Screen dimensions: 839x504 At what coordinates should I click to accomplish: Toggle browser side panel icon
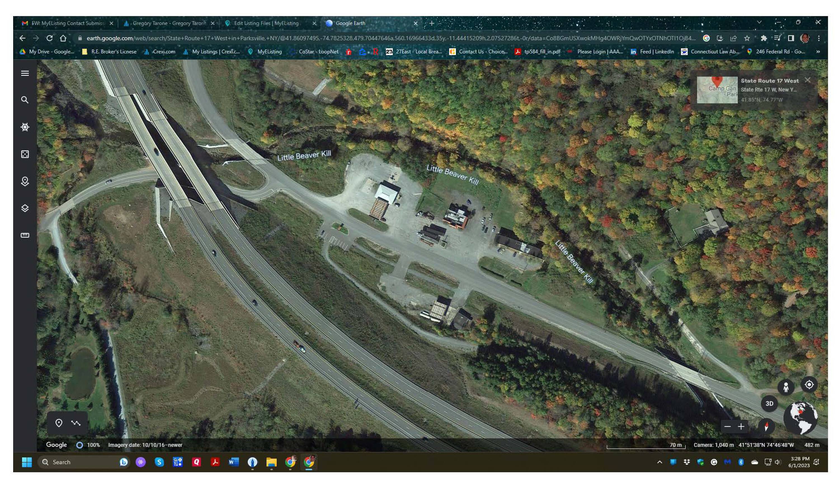coord(791,38)
